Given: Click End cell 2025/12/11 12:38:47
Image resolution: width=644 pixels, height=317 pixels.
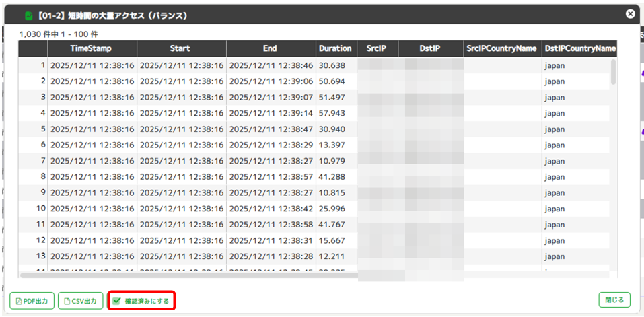Looking at the screenshot, I should (271, 129).
